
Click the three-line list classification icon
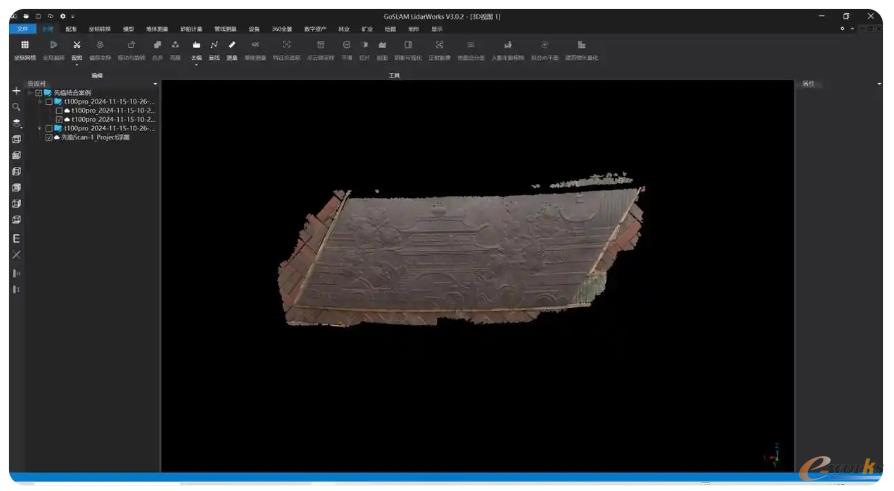coord(470,44)
